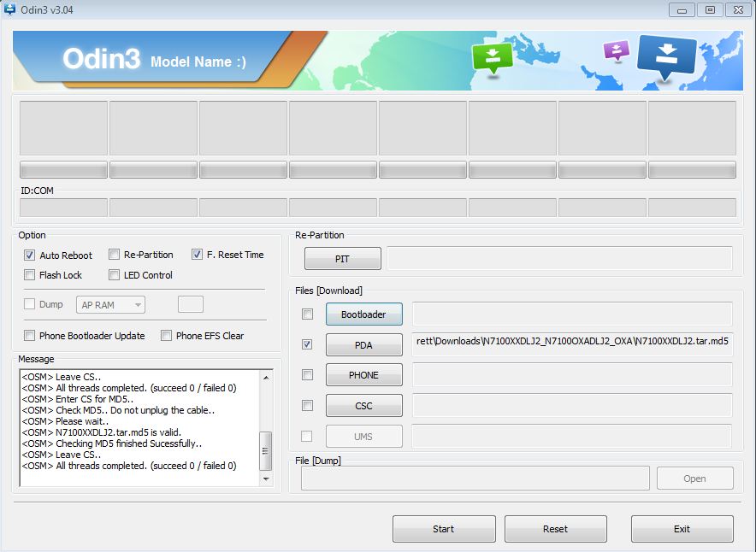Image resolution: width=756 pixels, height=552 pixels.
Task: Click the purple chat download icon
Action: (x=616, y=50)
